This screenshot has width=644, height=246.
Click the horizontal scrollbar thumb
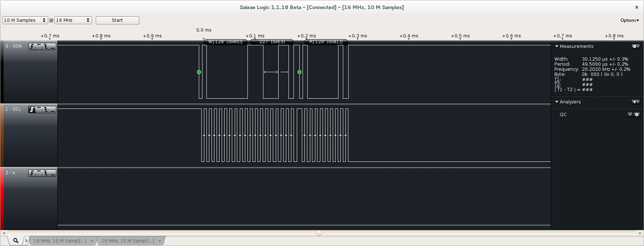click(x=319, y=233)
